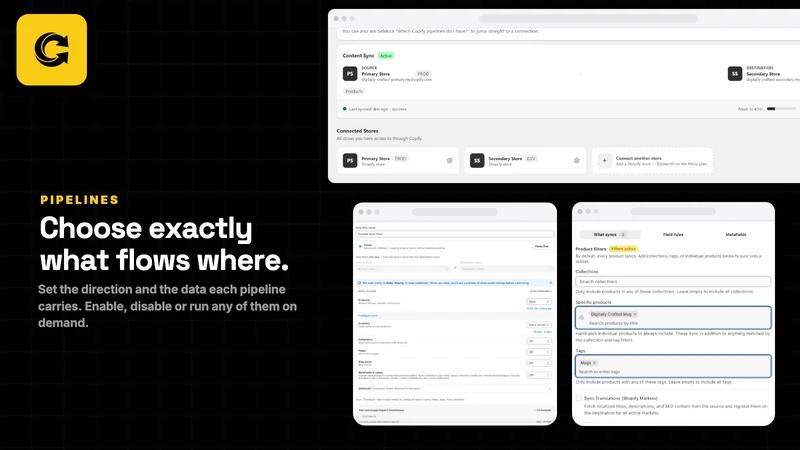Remove the Digitally Crafted Mug chip
The width and height of the screenshot is (800, 450).
(635, 314)
